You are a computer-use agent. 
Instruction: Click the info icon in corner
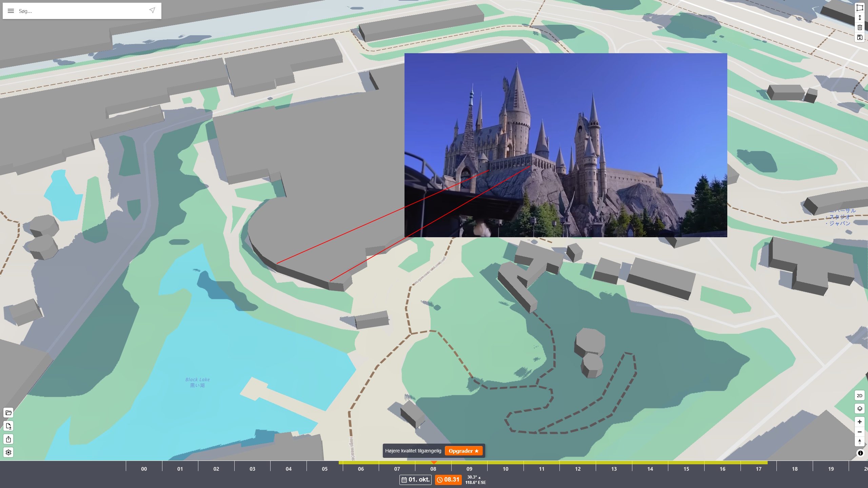click(860, 453)
